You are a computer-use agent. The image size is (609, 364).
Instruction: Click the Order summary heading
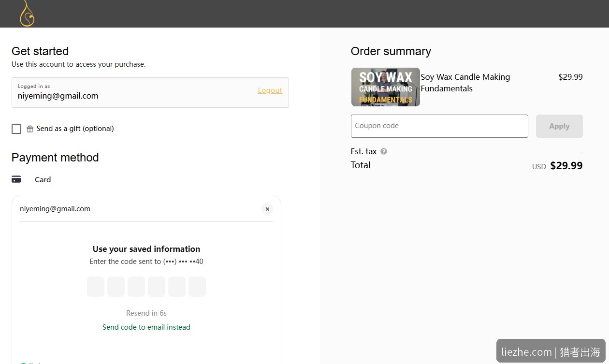[x=391, y=51]
